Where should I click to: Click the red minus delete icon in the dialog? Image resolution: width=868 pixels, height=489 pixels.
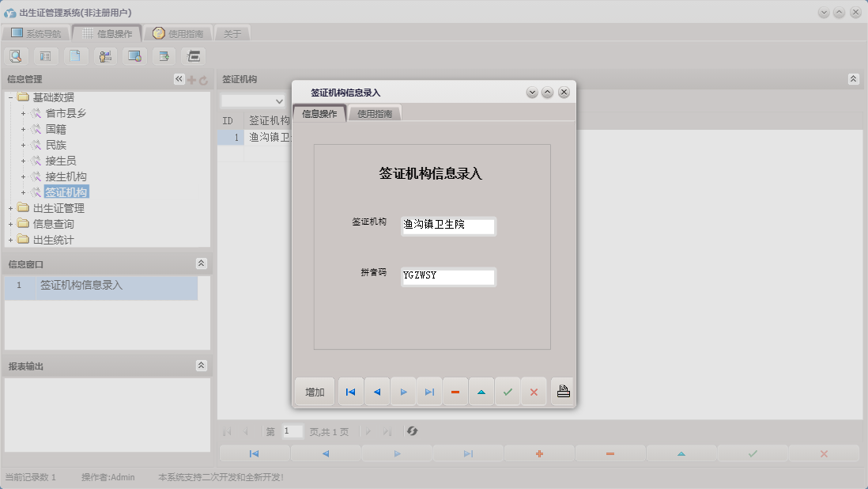point(455,391)
